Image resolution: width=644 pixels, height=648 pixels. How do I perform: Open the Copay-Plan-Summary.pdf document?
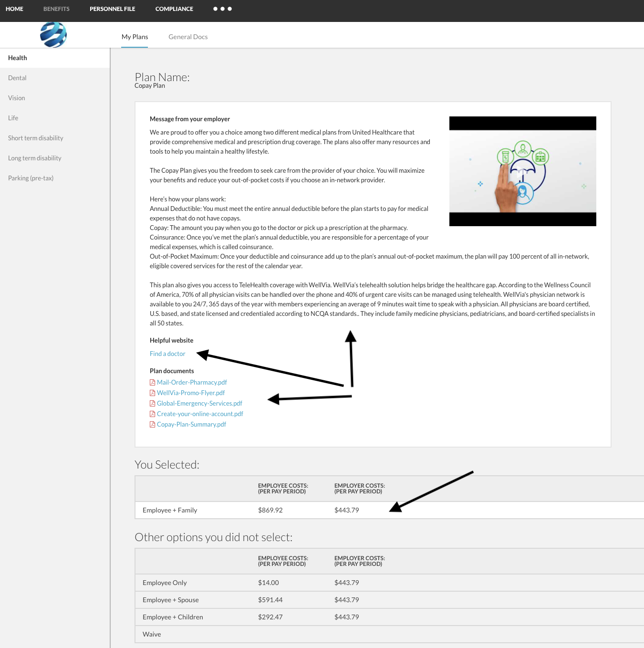coord(191,424)
